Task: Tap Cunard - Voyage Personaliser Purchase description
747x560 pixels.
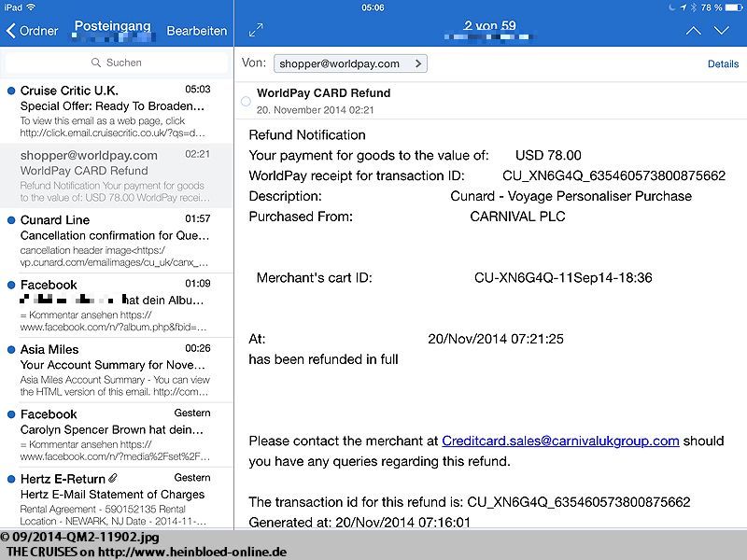Action: coord(571,196)
